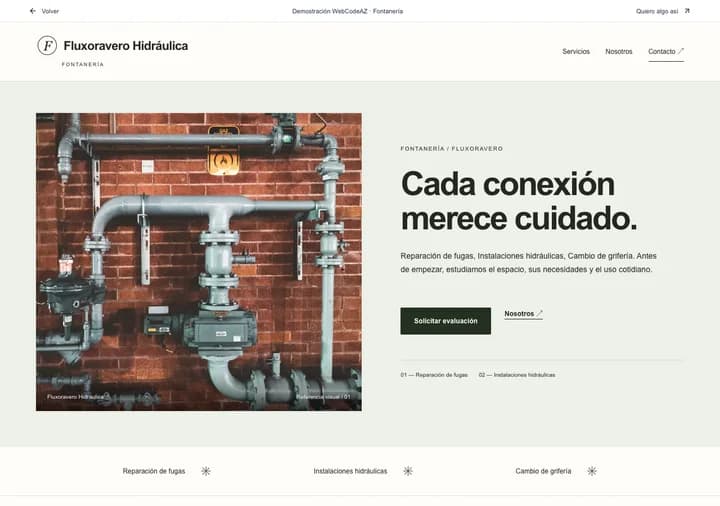The height and width of the screenshot is (506, 720).
Task: Click the 'Fluxoravero Hidráulica' caption on the photo
Action: tap(76, 397)
